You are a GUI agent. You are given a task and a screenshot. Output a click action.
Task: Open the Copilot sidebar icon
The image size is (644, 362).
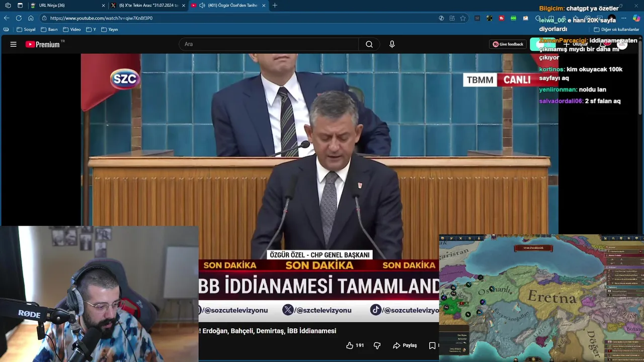pos(636,18)
